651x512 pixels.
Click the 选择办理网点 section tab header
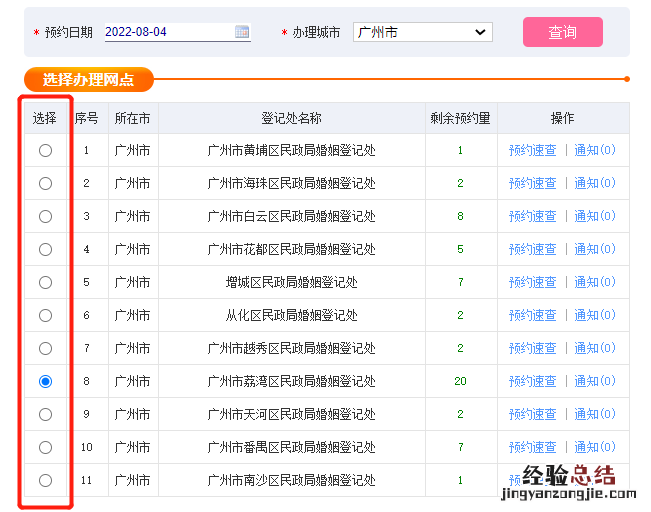89,79
